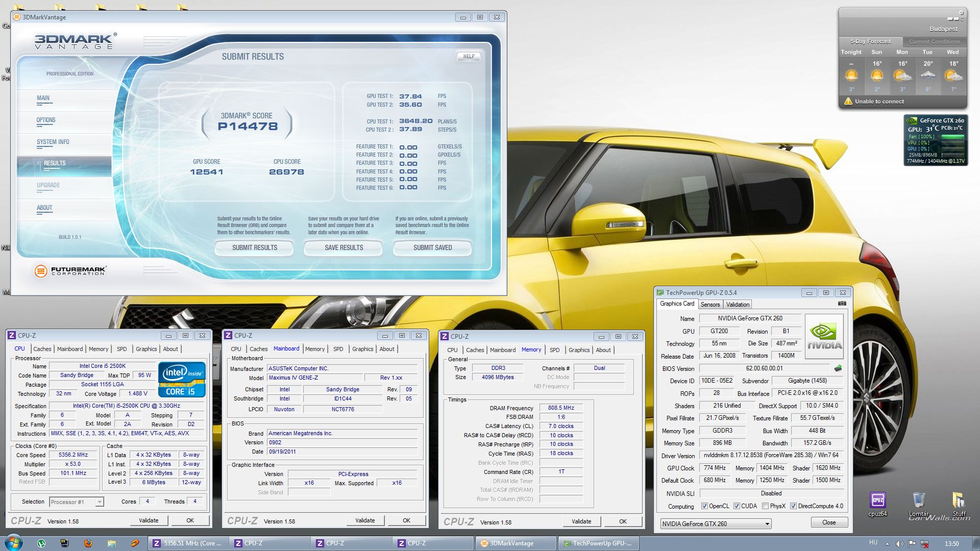Expand the NVIDIA GeForce GTX 260 dropdown

pyautogui.click(x=767, y=524)
